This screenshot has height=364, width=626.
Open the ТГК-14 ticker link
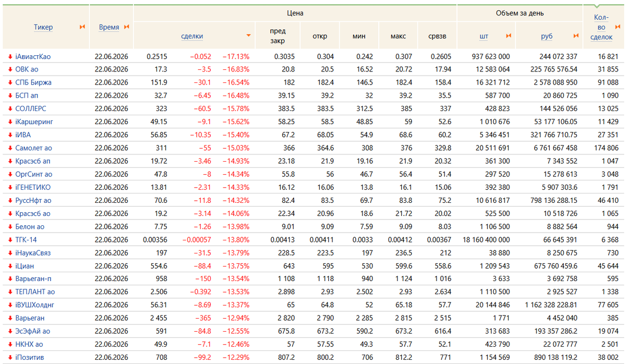(x=26, y=239)
